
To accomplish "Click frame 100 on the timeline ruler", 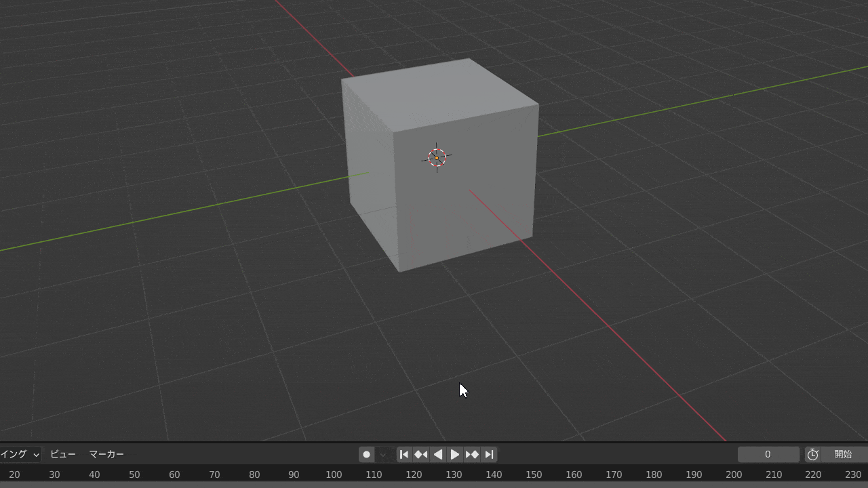I will click(x=334, y=474).
